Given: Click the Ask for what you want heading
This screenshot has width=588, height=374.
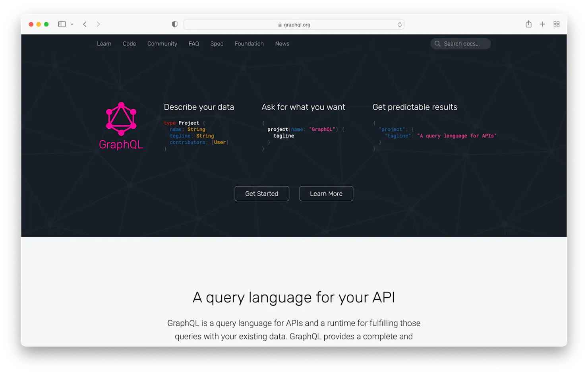Looking at the screenshot, I should tap(304, 107).
